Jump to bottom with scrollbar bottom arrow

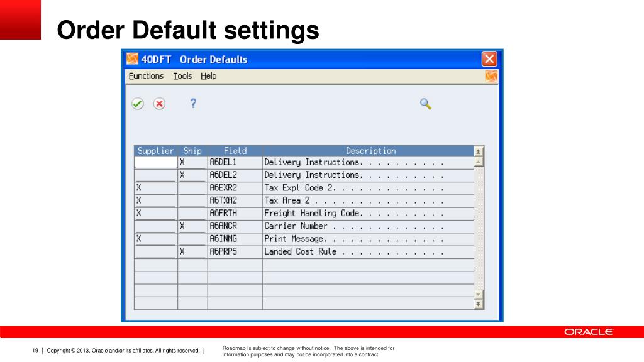(478, 304)
